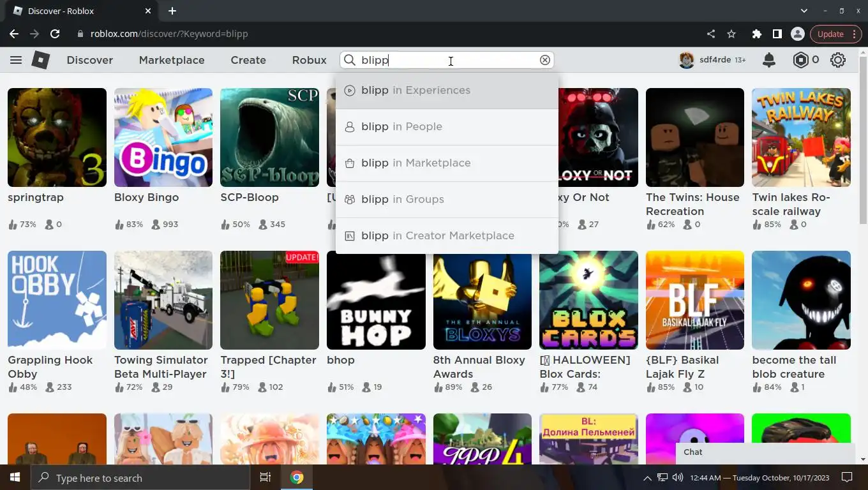Open the Robux balance icon
Viewport: 868px width, 490px height.
(x=800, y=60)
